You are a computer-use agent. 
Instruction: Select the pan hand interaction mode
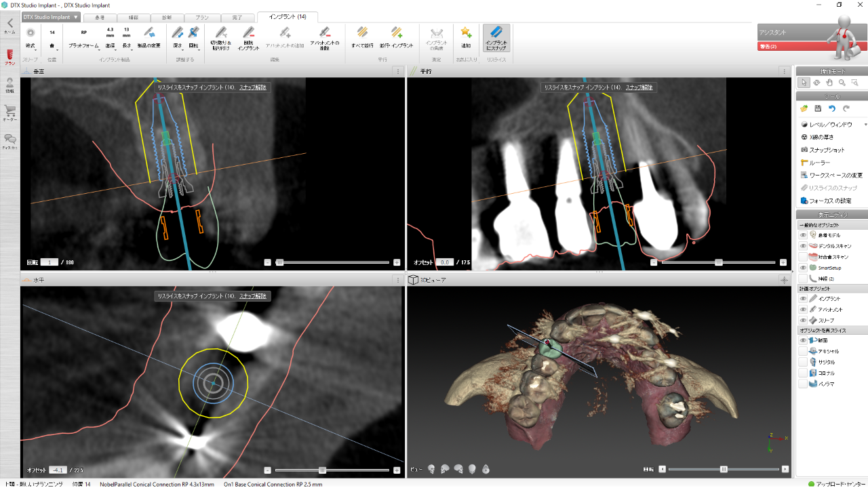829,83
